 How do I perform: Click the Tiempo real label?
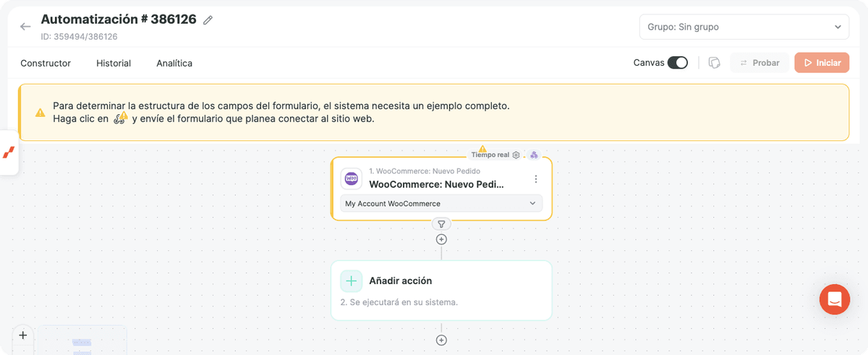(490, 155)
